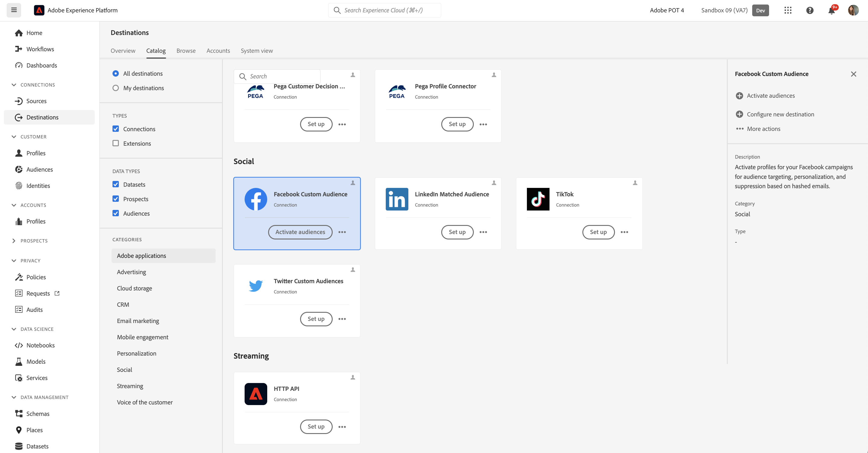Click the Activate audiences plus icon
The image size is (868, 453).
[x=739, y=96]
